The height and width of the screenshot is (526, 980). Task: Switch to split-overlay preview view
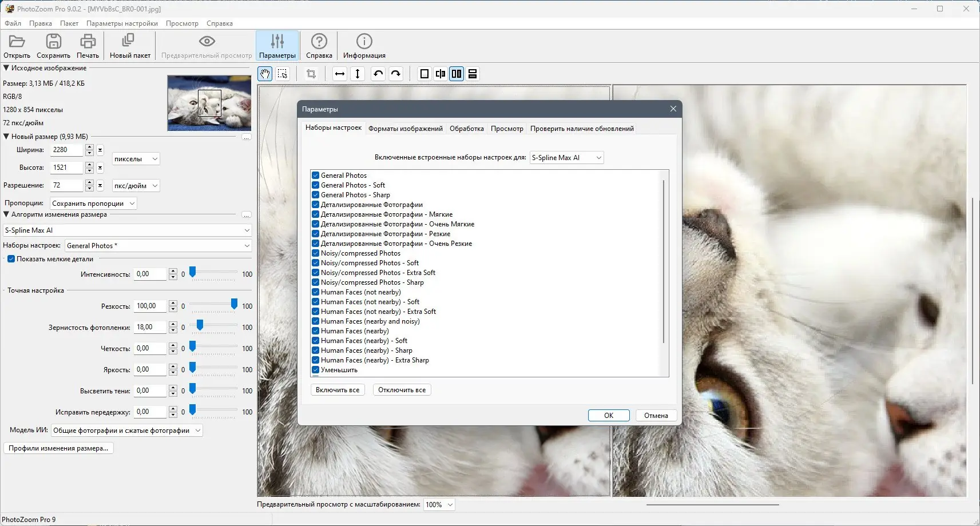[x=441, y=74]
